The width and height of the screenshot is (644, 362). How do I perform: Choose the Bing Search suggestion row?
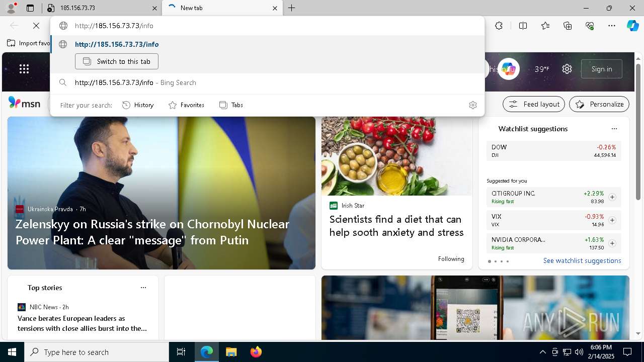[267, 82]
